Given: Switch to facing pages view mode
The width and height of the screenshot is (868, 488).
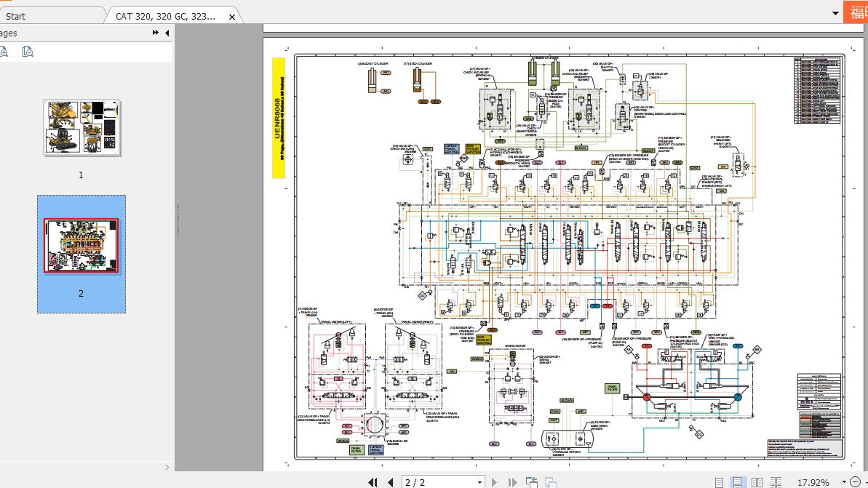Looking at the screenshot, I should tap(757, 481).
